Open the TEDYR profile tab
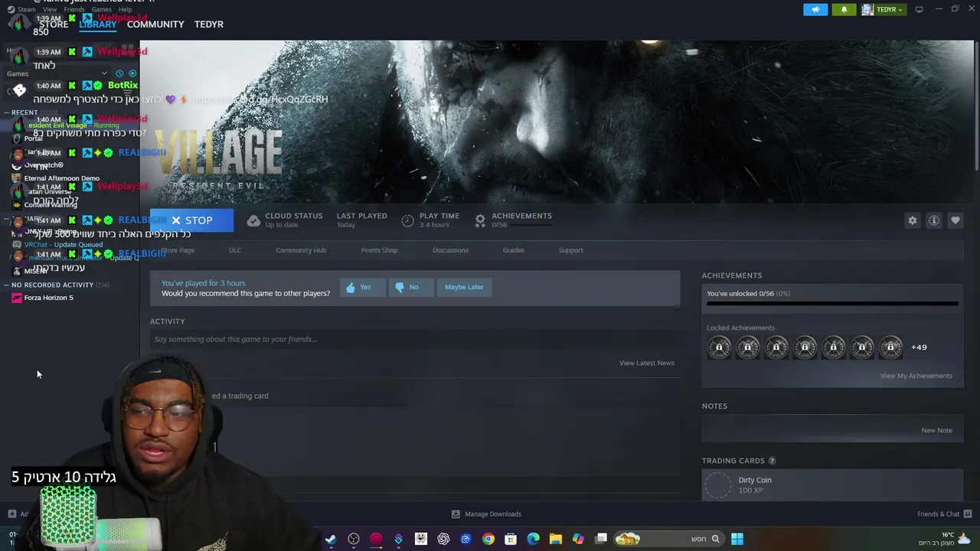980x551 pixels. [209, 24]
